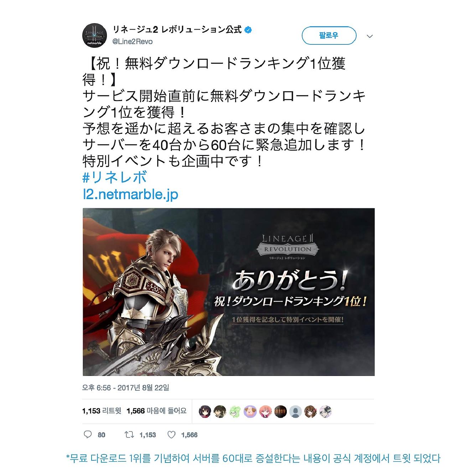
Task: Open the @Line2Revo handle
Action: [x=133, y=41]
